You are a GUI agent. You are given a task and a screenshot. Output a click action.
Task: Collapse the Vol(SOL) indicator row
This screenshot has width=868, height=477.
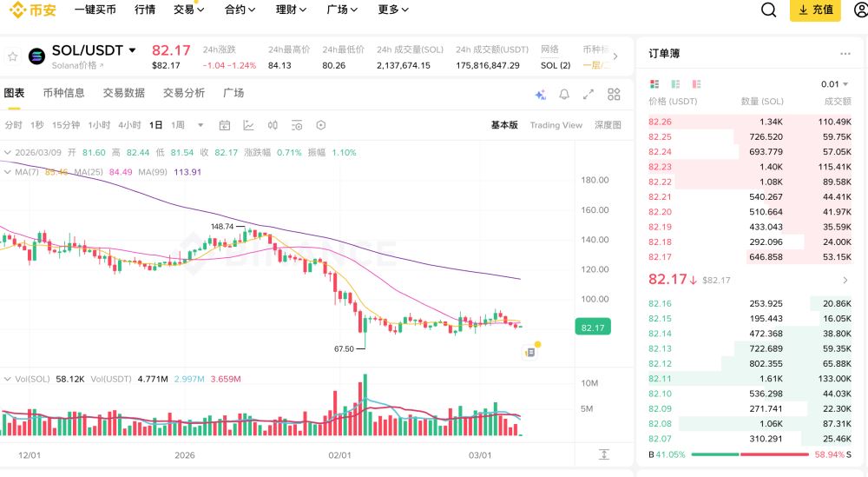coord(8,379)
